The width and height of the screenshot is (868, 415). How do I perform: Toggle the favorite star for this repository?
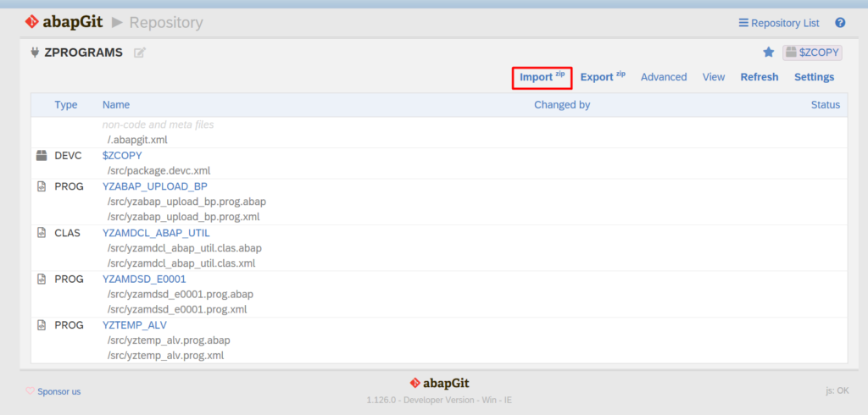pyautogui.click(x=769, y=53)
